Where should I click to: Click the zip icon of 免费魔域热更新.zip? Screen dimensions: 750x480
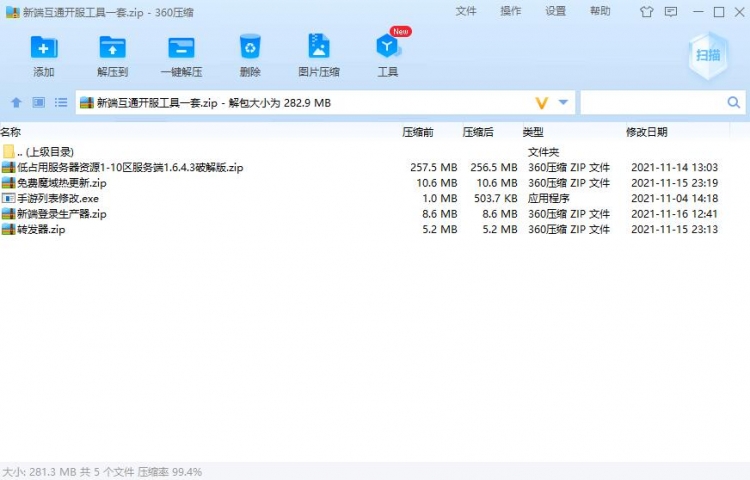pyautogui.click(x=8, y=183)
